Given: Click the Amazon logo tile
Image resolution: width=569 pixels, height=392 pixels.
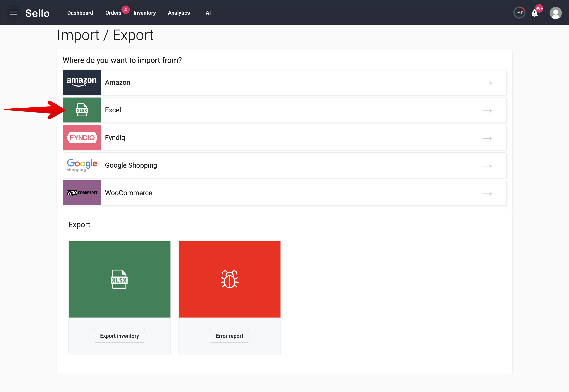Looking at the screenshot, I should [x=82, y=82].
